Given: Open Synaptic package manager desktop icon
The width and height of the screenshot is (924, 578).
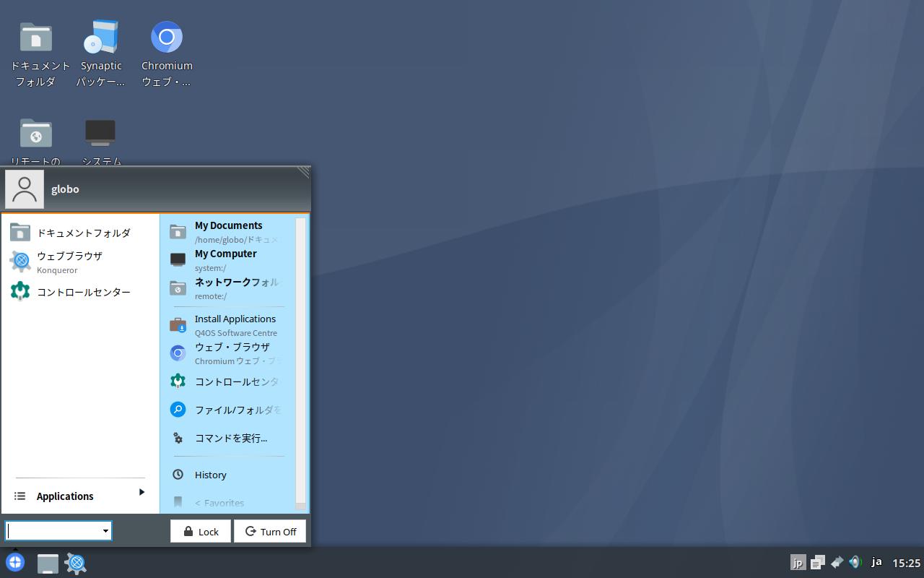Looking at the screenshot, I should [100, 38].
